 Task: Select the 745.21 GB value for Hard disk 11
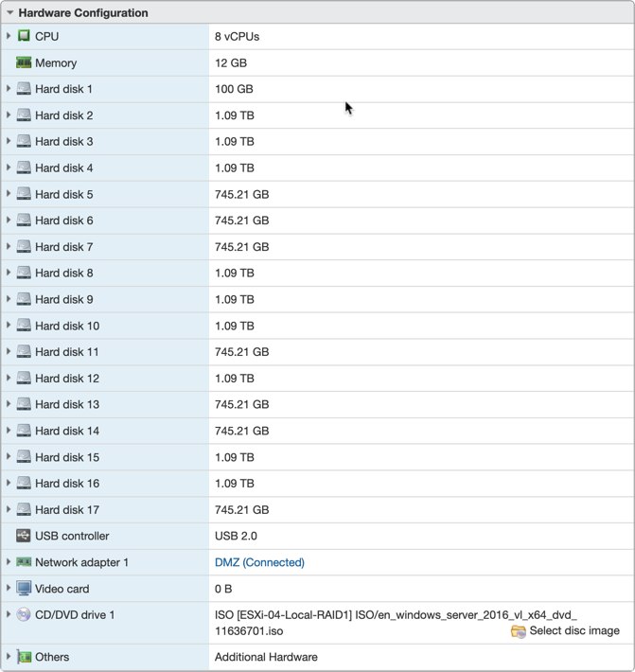pos(241,352)
